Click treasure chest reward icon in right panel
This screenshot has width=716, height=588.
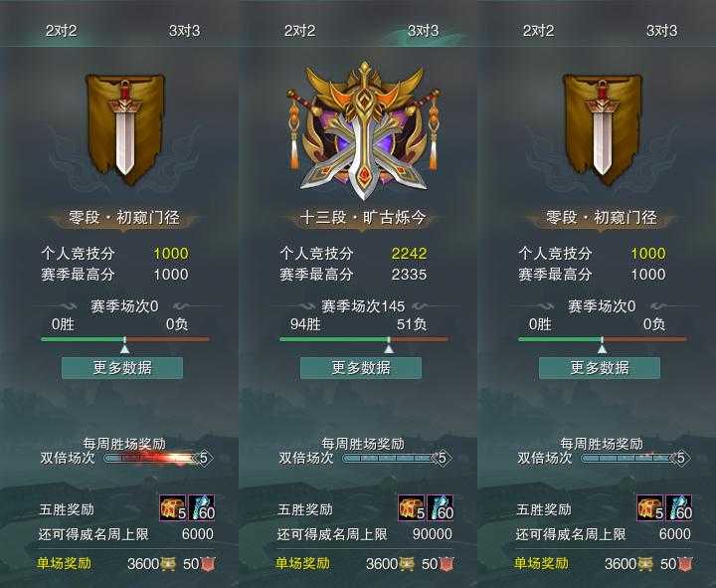click(x=650, y=507)
